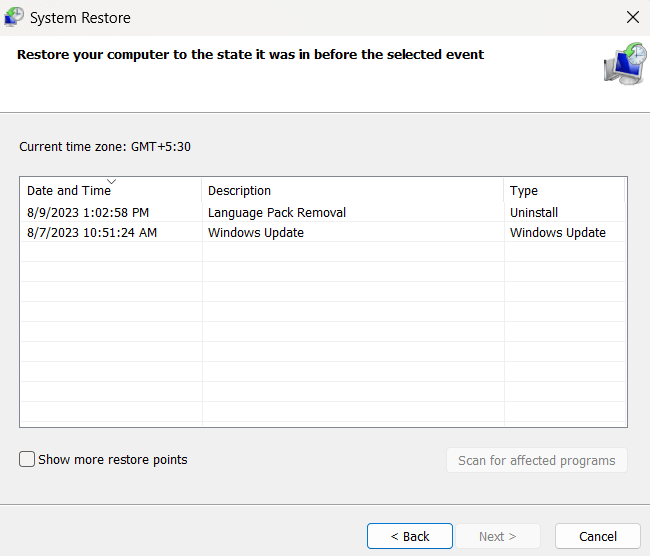Click Windows Update in Type column

click(558, 232)
